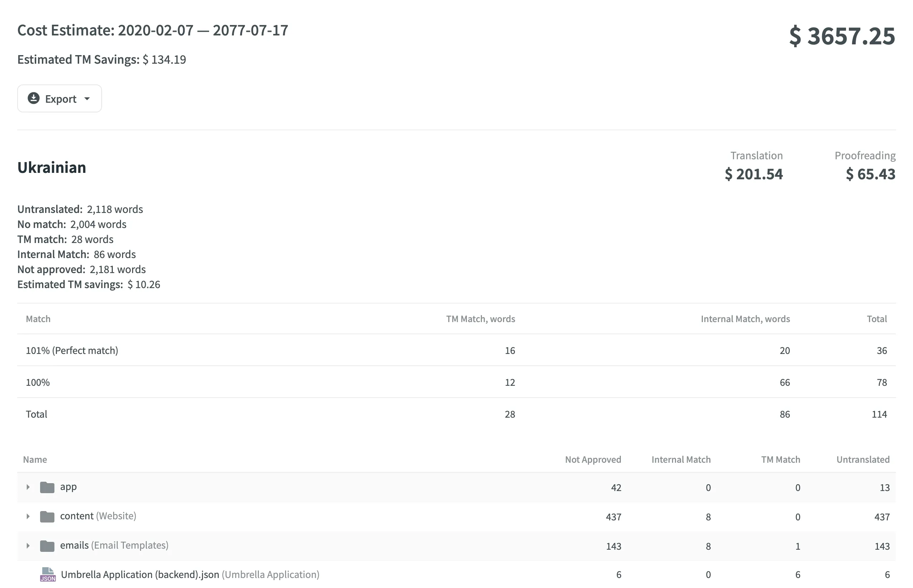The image size is (913, 588).
Task: Click No match: 2,004 words line
Action: tap(72, 224)
